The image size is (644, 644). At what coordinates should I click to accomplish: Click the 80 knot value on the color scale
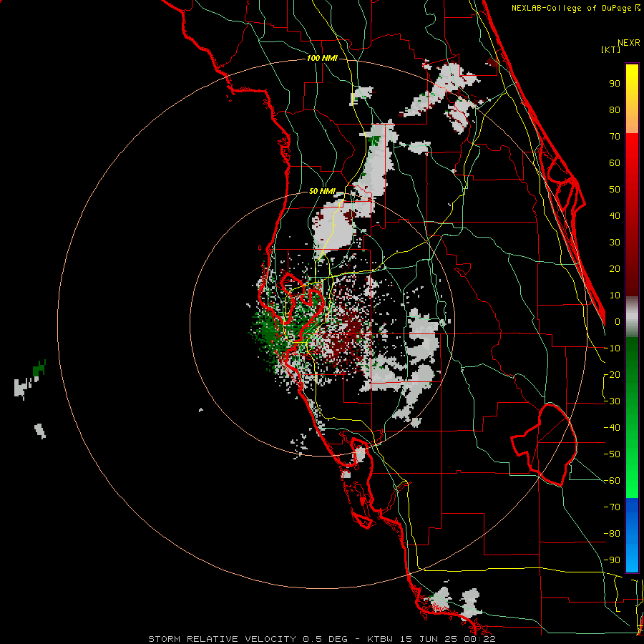point(615,109)
